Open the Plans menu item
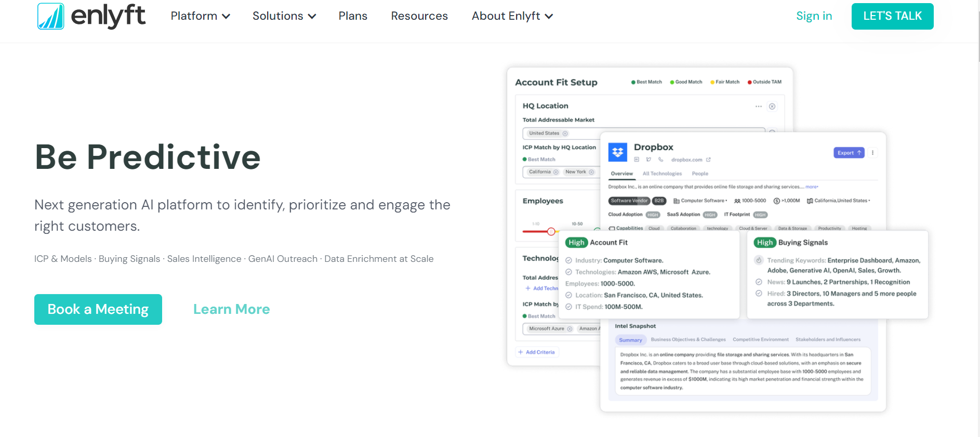Viewport: 980px width, 437px height. (353, 16)
